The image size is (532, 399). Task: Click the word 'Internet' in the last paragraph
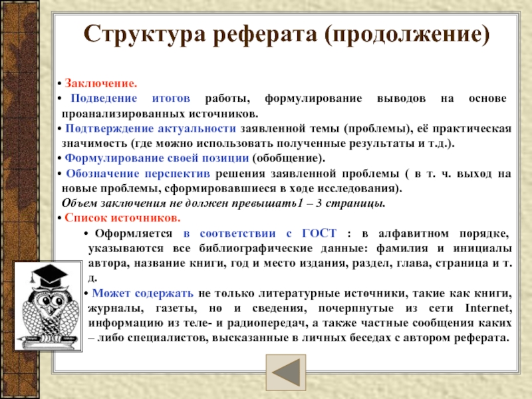tap(488, 308)
